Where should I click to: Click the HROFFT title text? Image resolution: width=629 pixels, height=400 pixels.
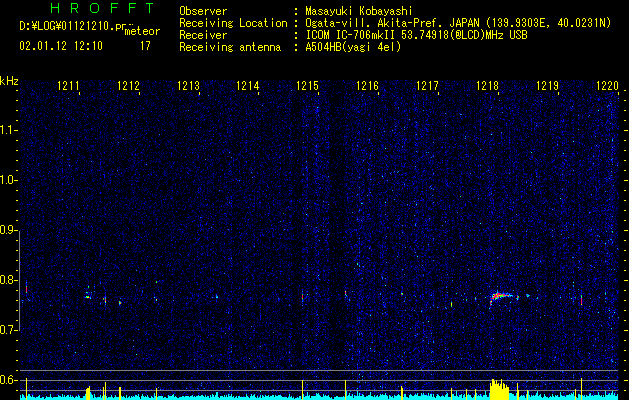tap(103, 8)
